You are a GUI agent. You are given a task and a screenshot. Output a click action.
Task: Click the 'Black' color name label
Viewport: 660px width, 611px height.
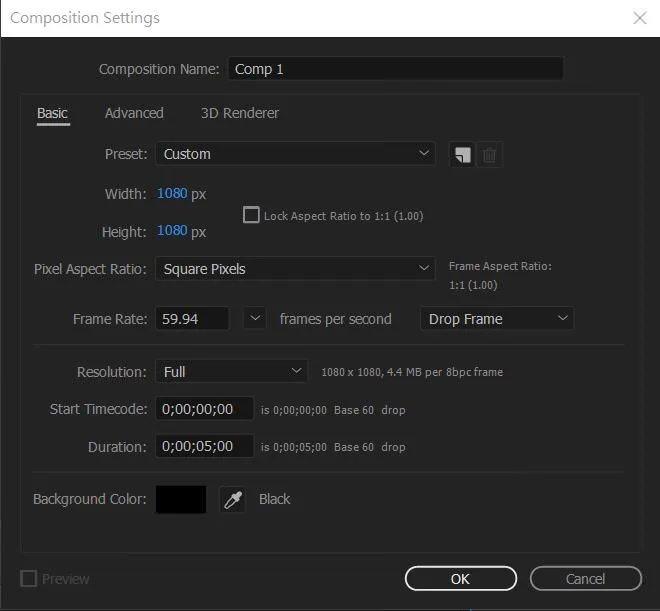point(274,499)
